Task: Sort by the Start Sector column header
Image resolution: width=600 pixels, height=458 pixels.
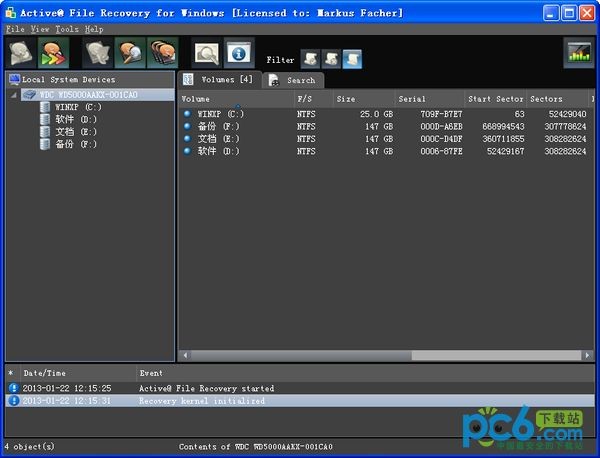Action: pos(495,99)
